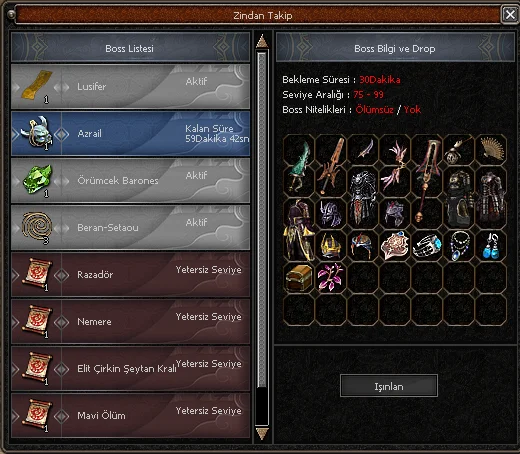Viewport: 520px width, 454px height.
Task: Click the green crystal beside Örümcek Barones
Action: (x=37, y=180)
